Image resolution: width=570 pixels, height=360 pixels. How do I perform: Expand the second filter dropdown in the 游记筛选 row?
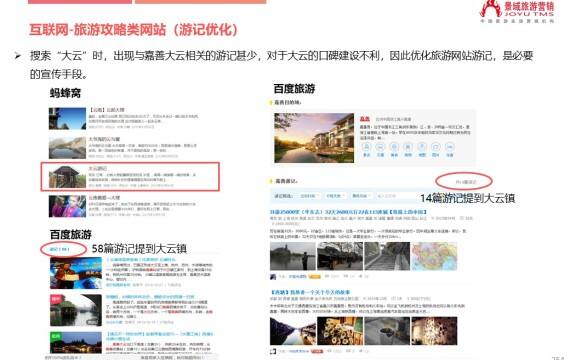coord(335,196)
